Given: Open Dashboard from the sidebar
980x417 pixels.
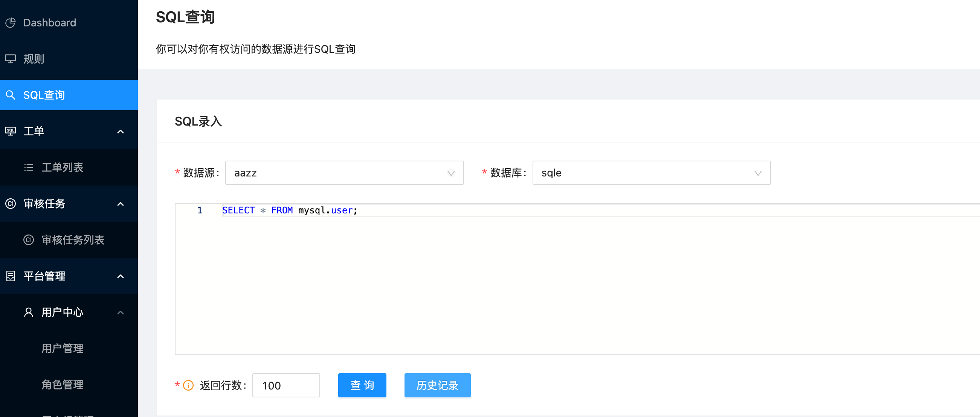Looking at the screenshot, I should pyautogui.click(x=69, y=23).
